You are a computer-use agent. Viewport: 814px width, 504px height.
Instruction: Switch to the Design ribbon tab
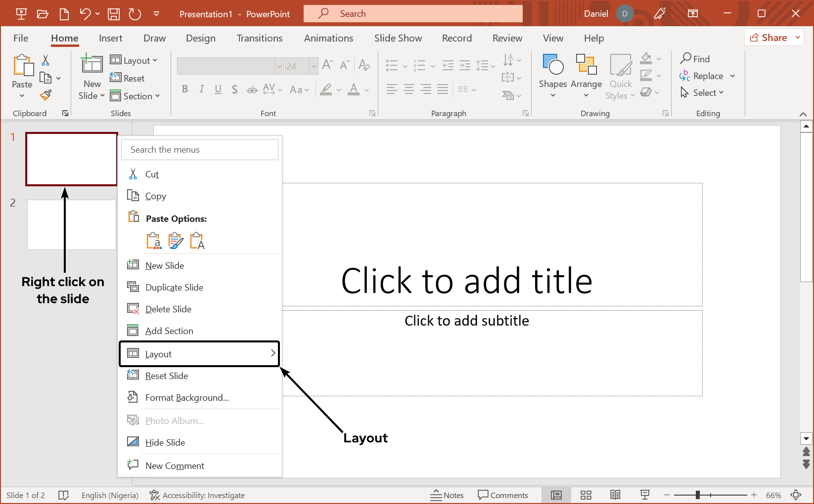(200, 38)
